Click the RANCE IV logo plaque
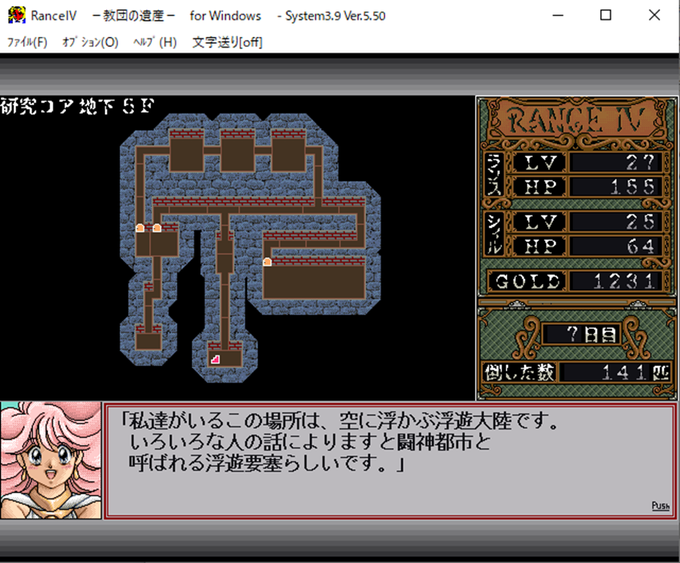This screenshot has width=680, height=563. point(576,121)
